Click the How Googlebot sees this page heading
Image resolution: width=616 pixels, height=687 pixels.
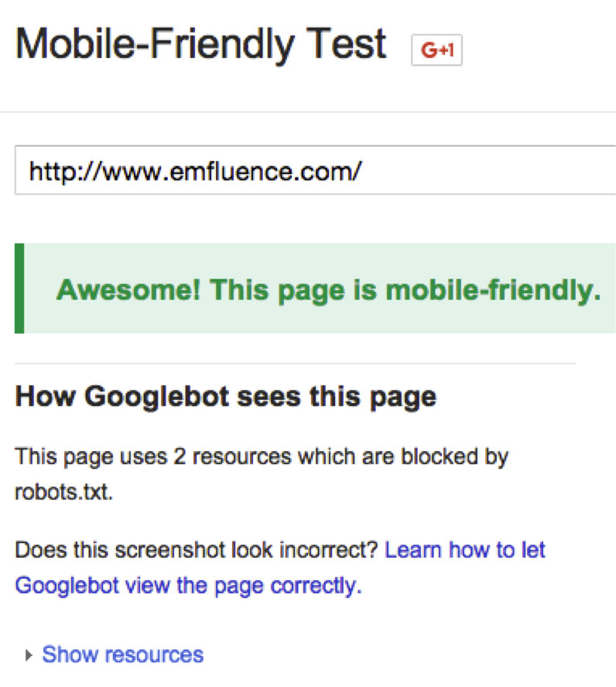point(225,396)
